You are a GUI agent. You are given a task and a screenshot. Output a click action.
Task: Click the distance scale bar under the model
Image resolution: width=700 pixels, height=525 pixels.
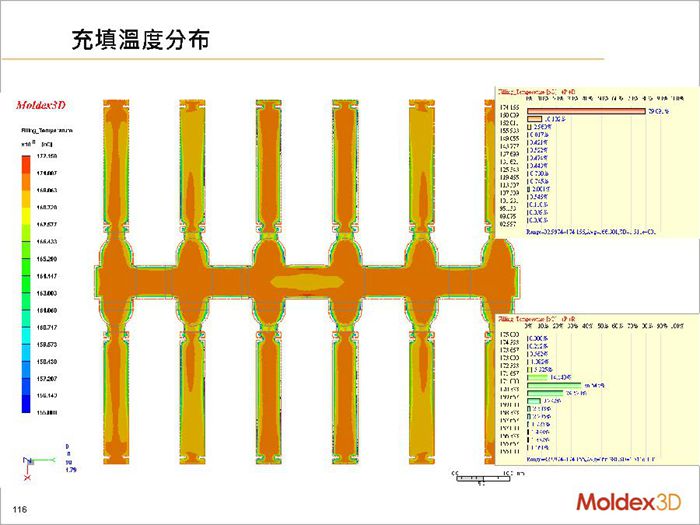pos(483,478)
